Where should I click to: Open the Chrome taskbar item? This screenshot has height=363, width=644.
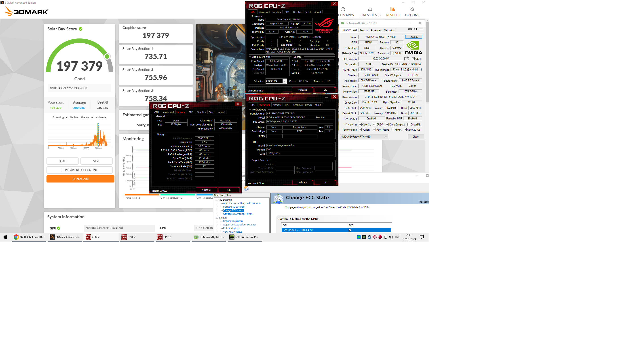tap(29, 237)
